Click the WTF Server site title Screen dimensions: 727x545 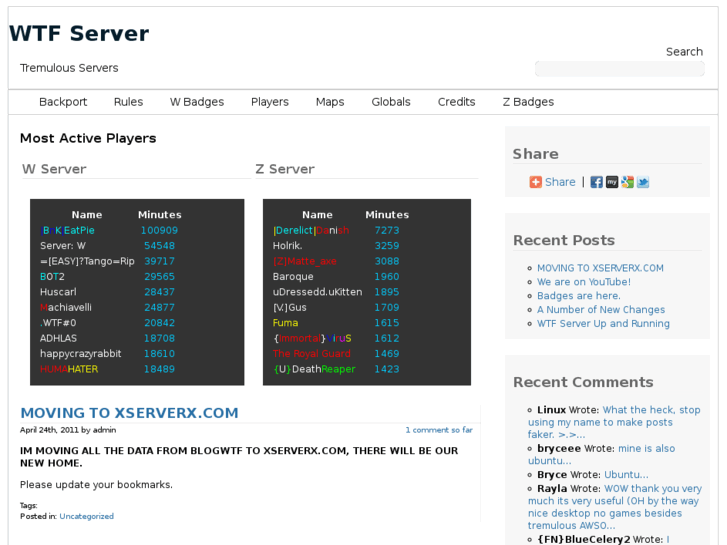point(79,33)
